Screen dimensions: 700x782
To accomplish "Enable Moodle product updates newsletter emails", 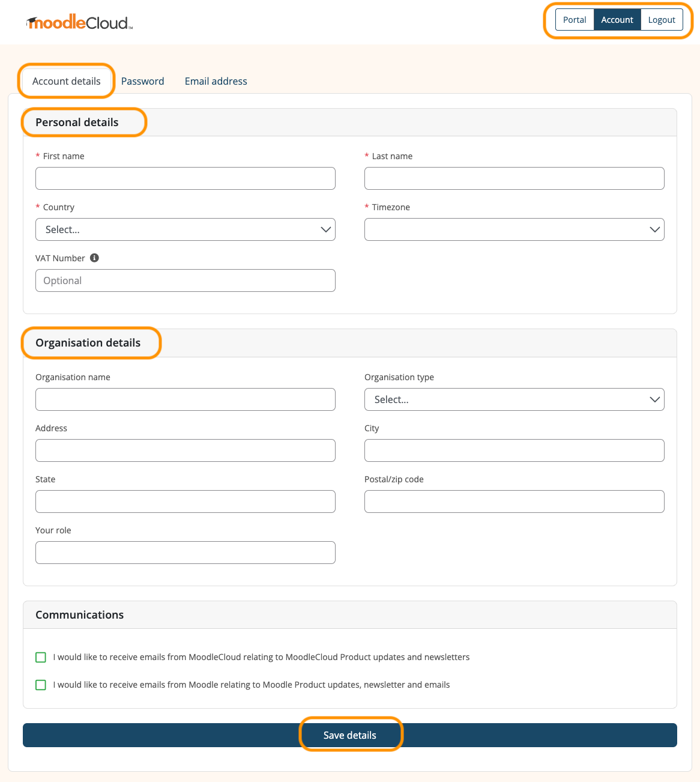I will pyautogui.click(x=40, y=685).
